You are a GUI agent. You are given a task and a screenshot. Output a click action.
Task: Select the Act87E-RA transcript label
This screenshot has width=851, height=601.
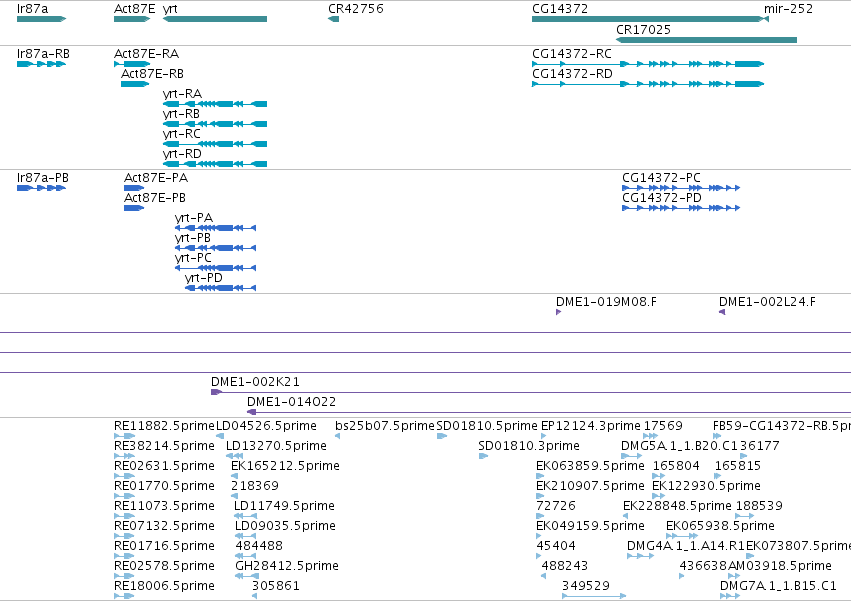click(147, 54)
